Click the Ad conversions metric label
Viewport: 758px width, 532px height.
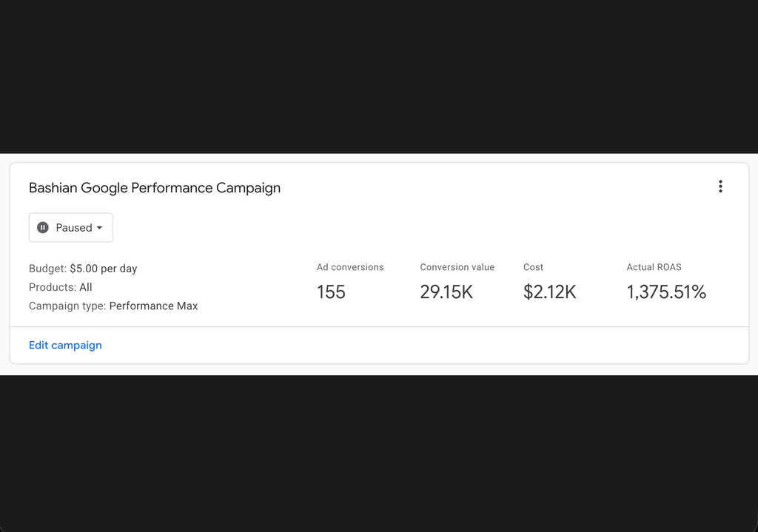coord(349,267)
